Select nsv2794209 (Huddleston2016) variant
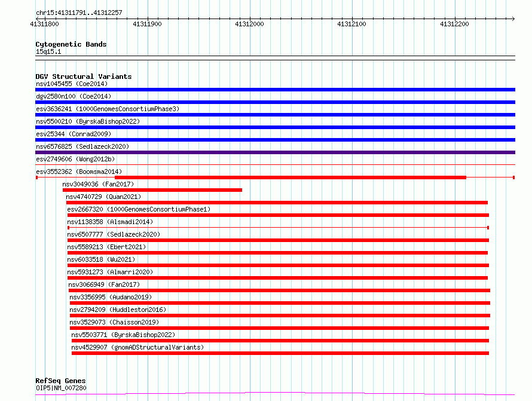 (x=118, y=310)
